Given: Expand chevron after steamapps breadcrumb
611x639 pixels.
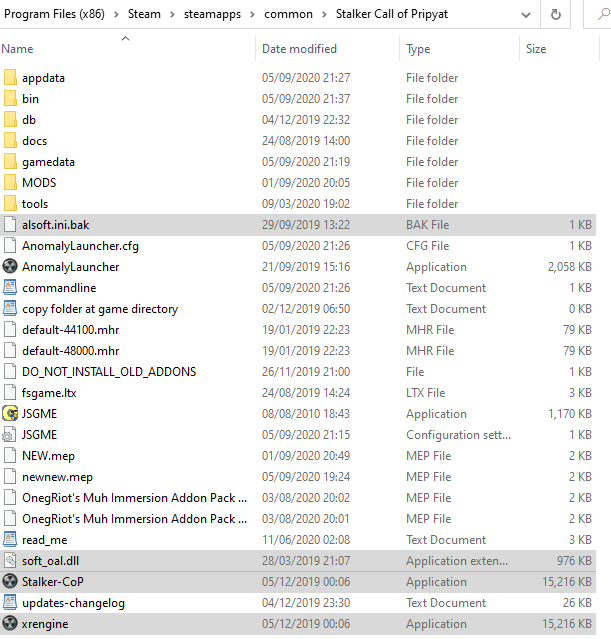Looking at the screenshot, I should pyautogui.click(x=252, y=15).
